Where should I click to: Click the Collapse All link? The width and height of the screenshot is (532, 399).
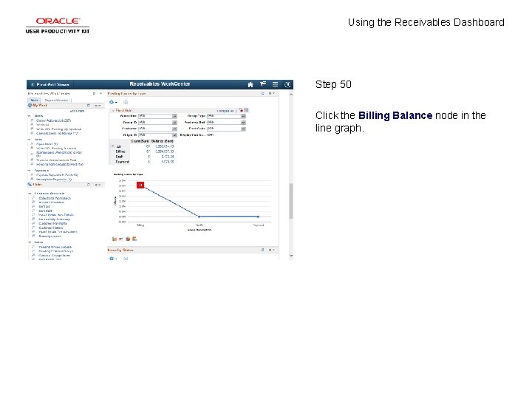point(225,111)
